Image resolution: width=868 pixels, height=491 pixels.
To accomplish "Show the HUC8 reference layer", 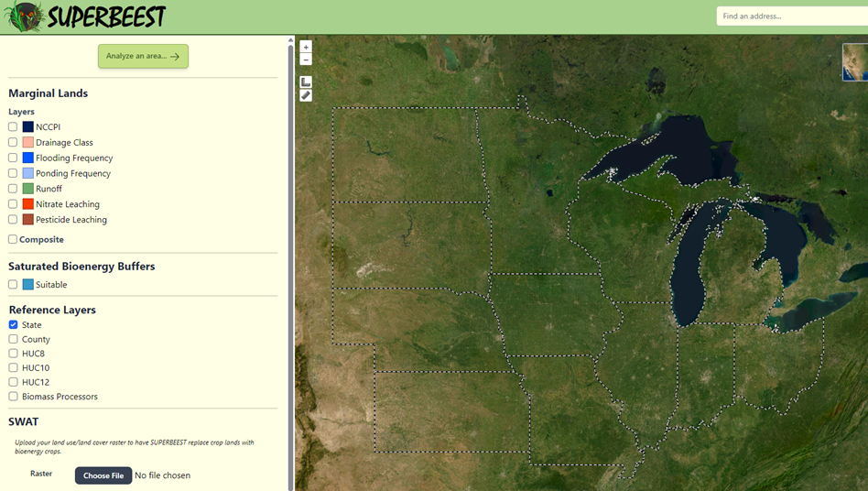I will (x=14, y=354).
